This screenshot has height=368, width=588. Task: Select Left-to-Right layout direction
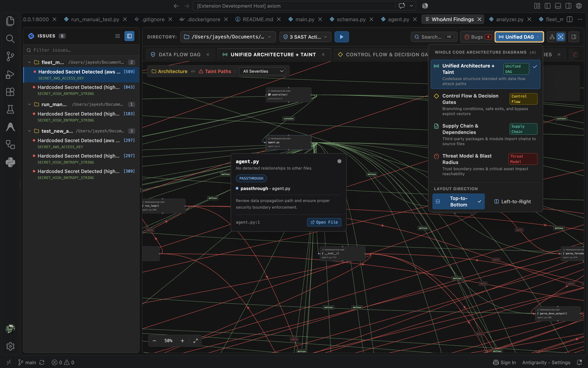pyautogui.click(x=513, y=202)
